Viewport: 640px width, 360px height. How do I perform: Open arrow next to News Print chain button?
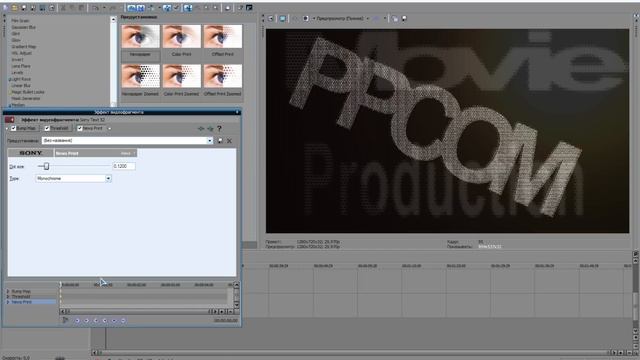109,128
